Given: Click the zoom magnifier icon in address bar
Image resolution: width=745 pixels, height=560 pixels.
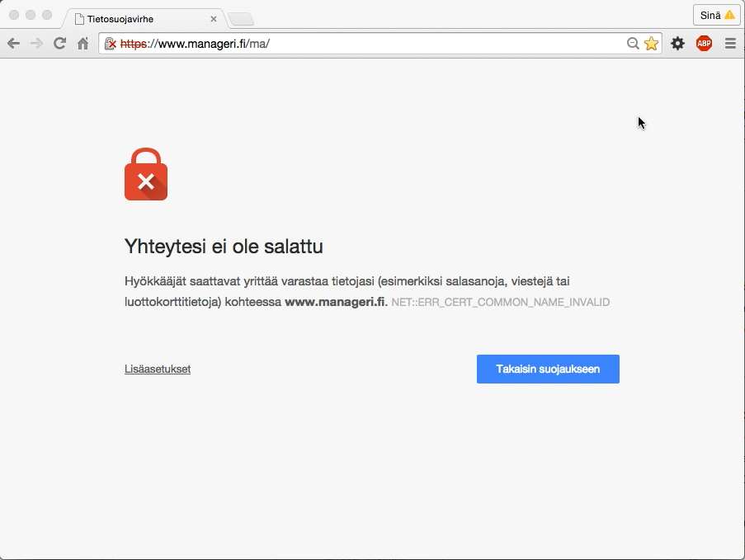Looking at the screenshot, I should tap(633, 44).
